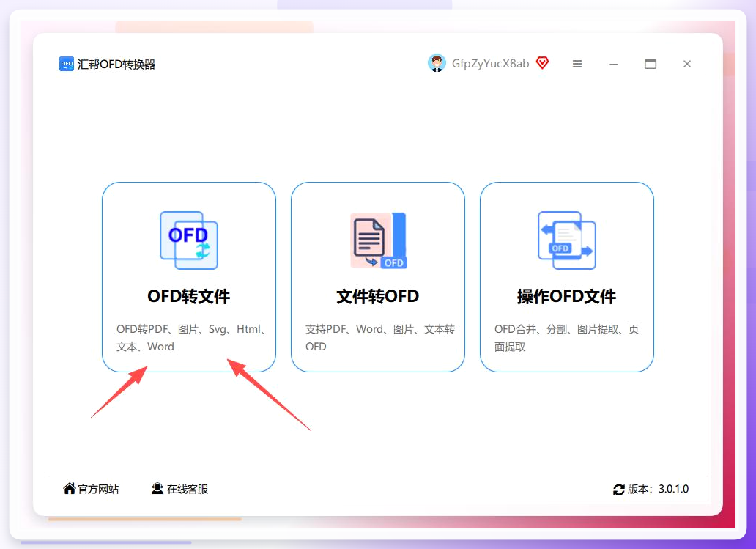The height and width of the screenshot is (549, 756).
Task: Click description 'OFD转PDF、图片、Svg、Html、文本、Word'
Action: [191, 338]
